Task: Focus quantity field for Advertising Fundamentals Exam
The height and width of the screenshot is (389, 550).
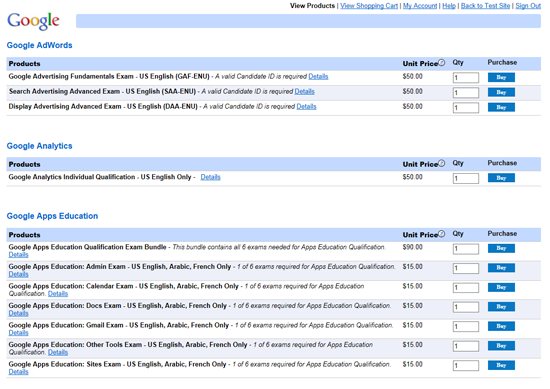Action: (x=465, y=78)
